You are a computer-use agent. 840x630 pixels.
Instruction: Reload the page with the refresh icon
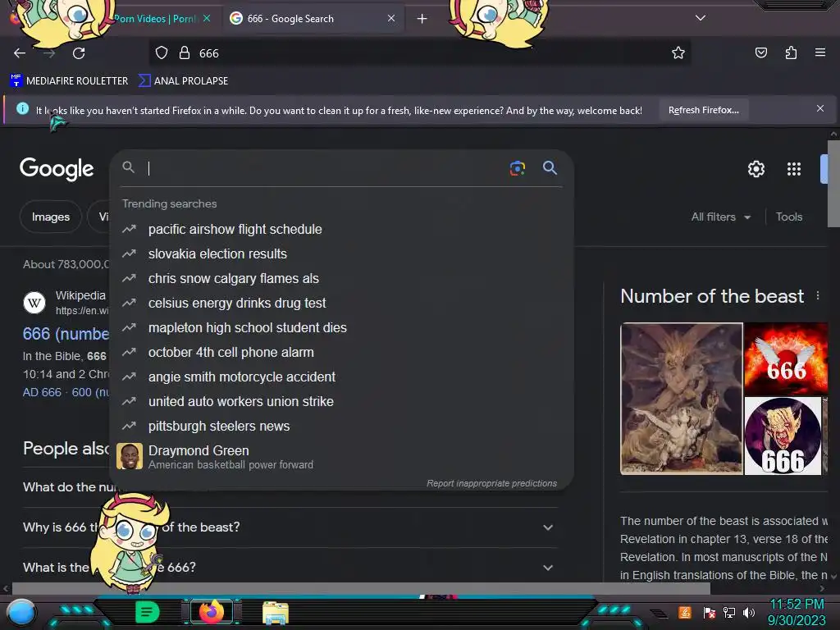click(x=79, y=53)
